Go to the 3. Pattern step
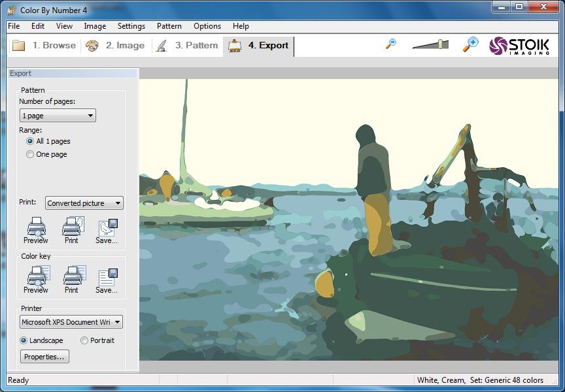The image size is (565, 392). [188, 45]
